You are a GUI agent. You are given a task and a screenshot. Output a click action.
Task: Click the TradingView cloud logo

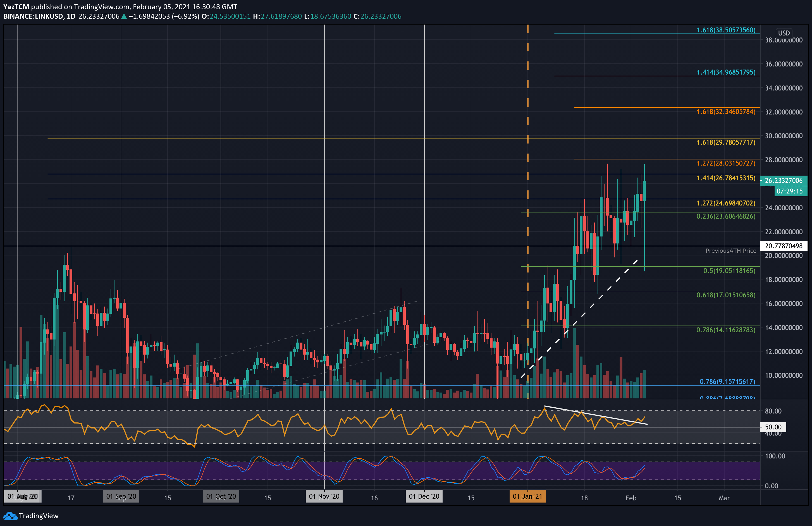tap(11, 516)
